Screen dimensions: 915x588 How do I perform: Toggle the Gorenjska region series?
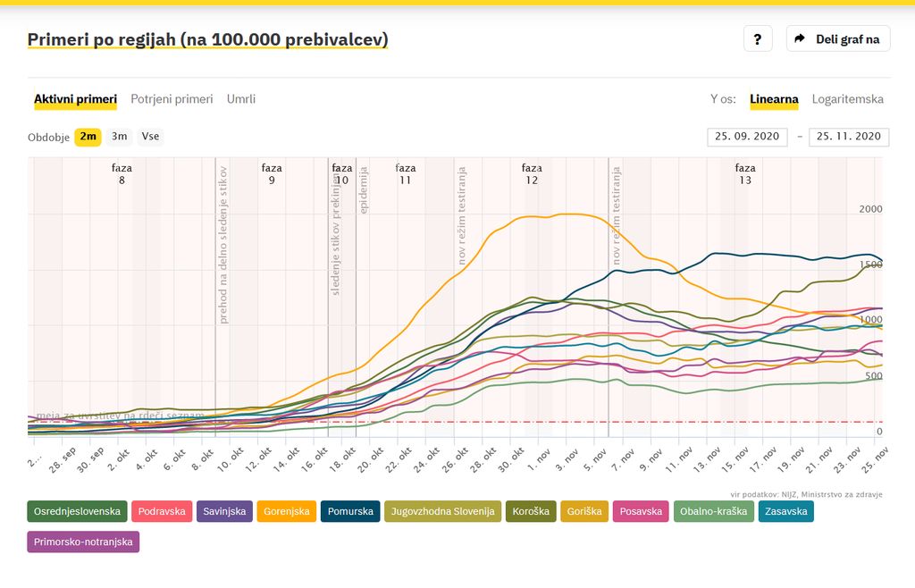point(286,512)
